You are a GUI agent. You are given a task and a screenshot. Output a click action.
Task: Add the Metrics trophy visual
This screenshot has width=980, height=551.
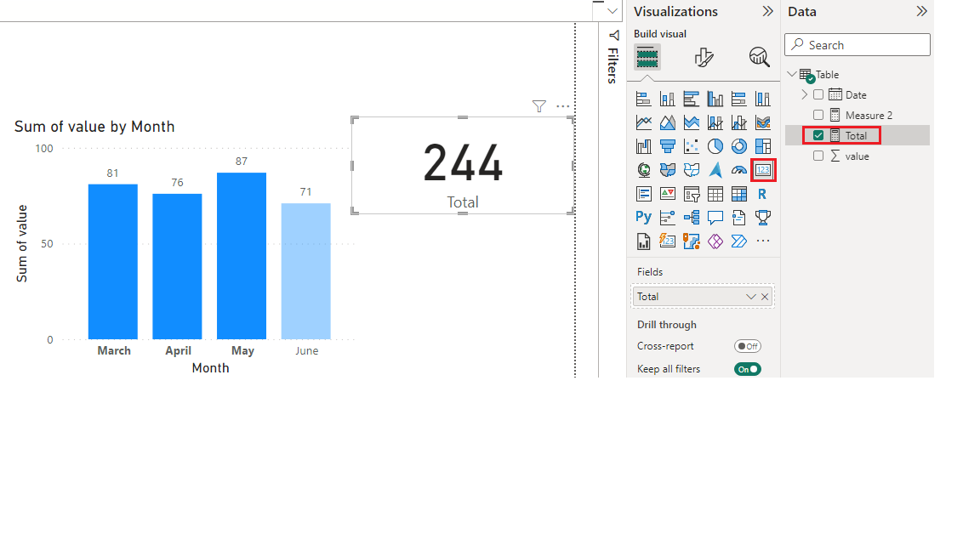tap(762, 218)
